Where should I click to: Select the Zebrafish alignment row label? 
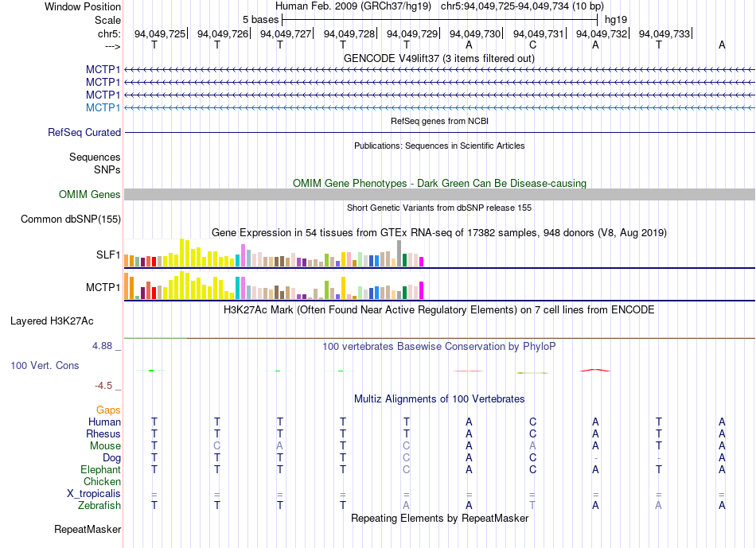pos(99,506)
